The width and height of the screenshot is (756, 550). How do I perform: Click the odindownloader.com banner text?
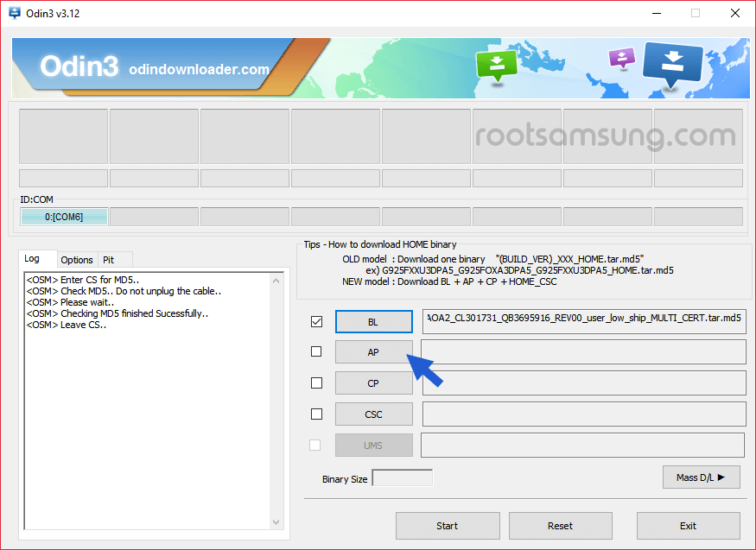199,69
